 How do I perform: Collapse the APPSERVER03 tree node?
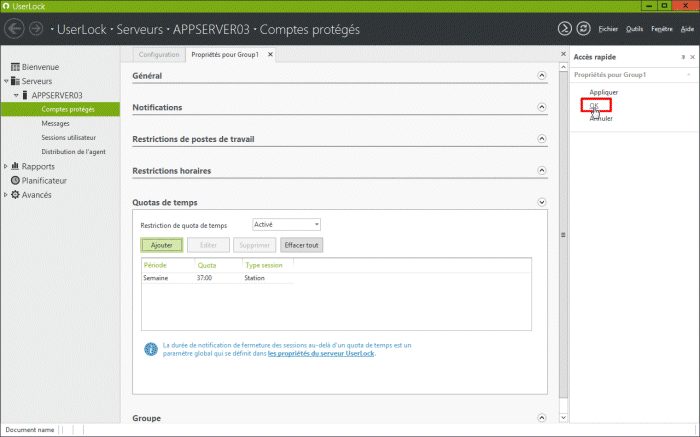16,95
